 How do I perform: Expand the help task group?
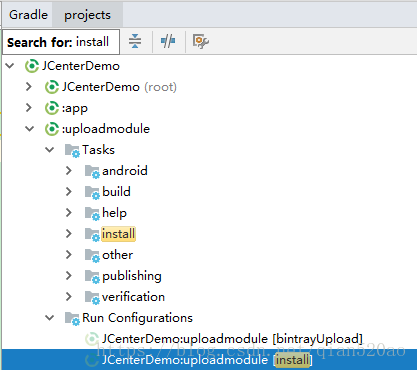pyautogui.click(x=69, y=213)
